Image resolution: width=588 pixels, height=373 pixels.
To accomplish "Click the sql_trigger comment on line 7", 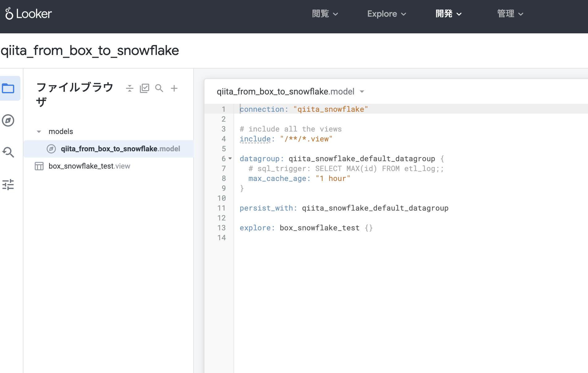I will 346,169.
